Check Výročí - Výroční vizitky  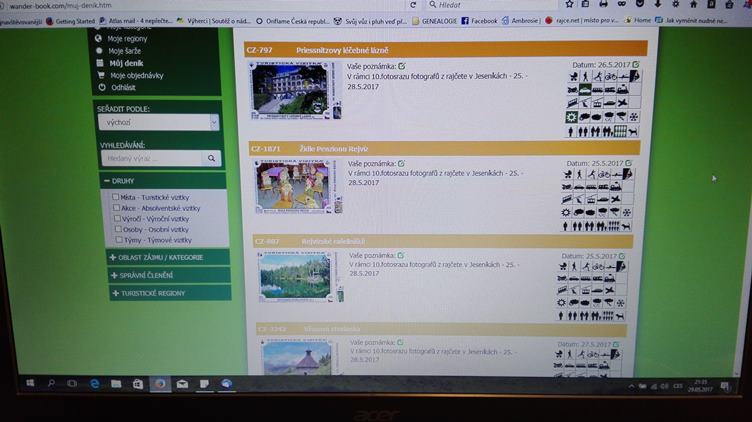[x=118, y=218]
